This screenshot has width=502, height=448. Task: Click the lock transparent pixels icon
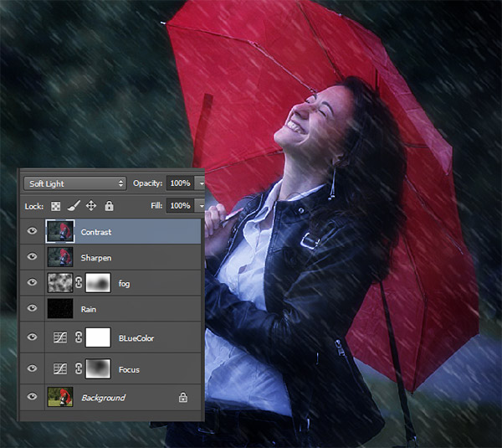(x=56, y=206)
